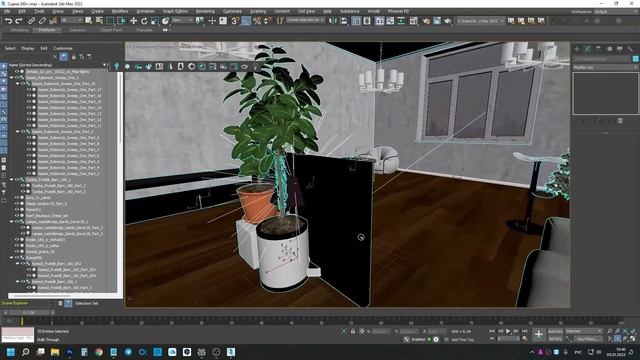Toggle Maximize Viewport in navigation controls
Image resolution: width=640 pixels, height=360 pixels.
coord(633,339)
